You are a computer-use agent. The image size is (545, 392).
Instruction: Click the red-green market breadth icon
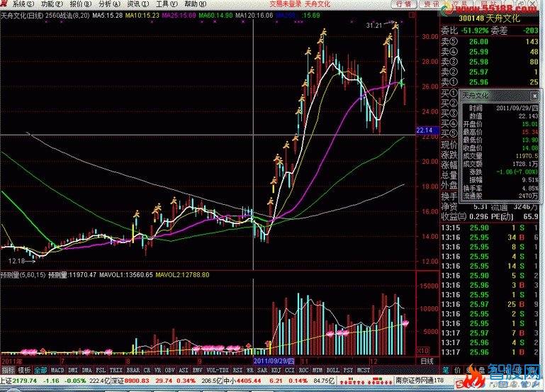[364, 381]
